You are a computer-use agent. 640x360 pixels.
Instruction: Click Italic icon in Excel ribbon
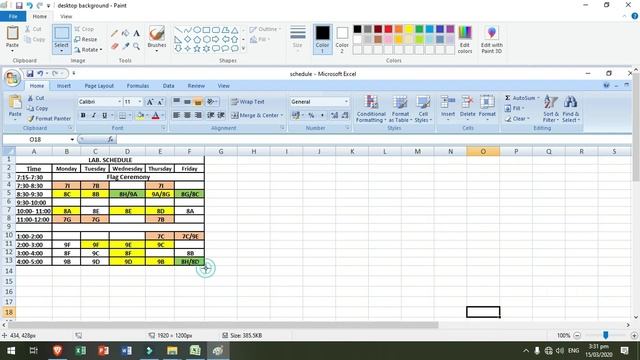[x=94, y=116]
